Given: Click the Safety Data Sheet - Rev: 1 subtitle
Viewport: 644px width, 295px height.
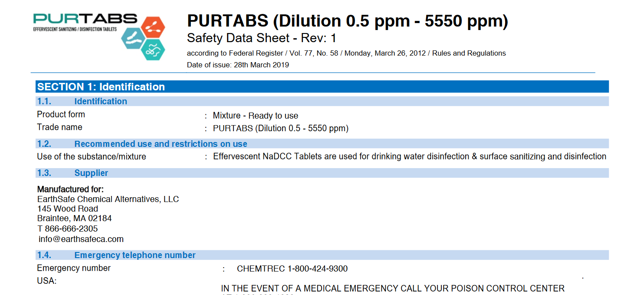Looking at the screenshot, I should tap(261, 38).
